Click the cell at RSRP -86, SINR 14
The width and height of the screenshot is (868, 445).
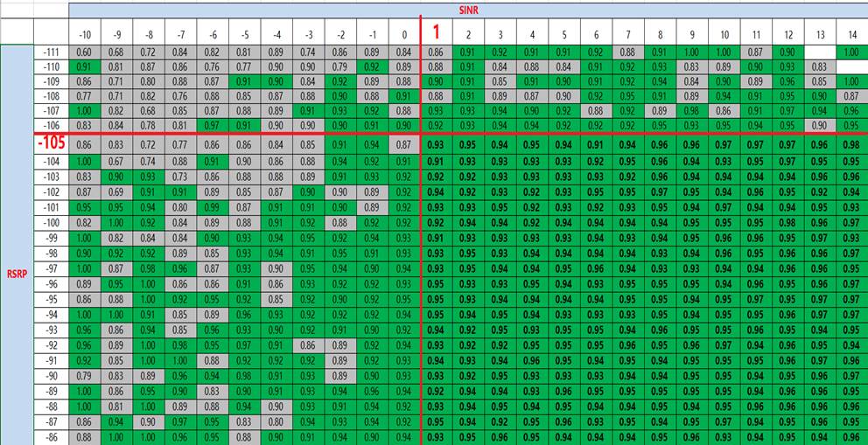point(850,435)
